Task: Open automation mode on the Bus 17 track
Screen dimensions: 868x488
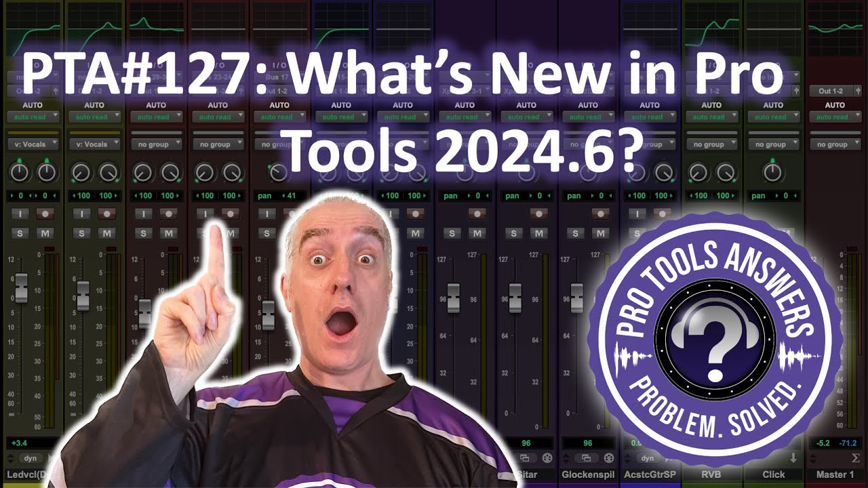Action: coord(279,117)
